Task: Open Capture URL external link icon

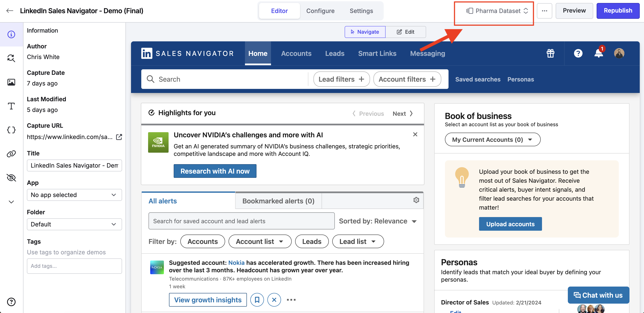Action: tap(119, 137)
